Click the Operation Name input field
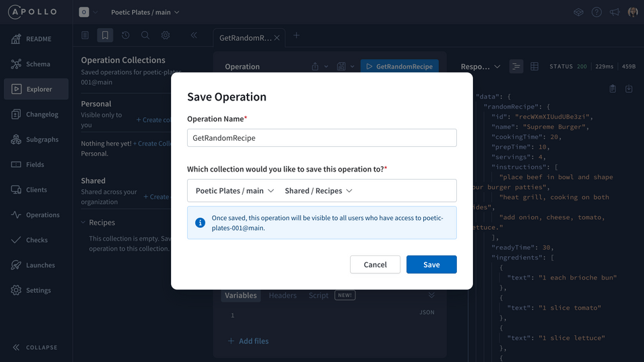Image resolution: width=644 pixels, height=362 pixels. coord(321,138)
